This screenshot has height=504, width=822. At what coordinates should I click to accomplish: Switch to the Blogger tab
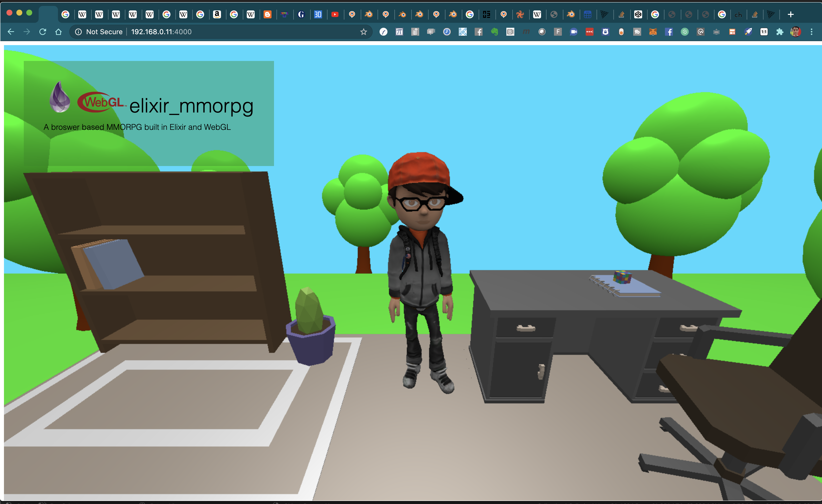pyautogui.click(x=268, y=14)
